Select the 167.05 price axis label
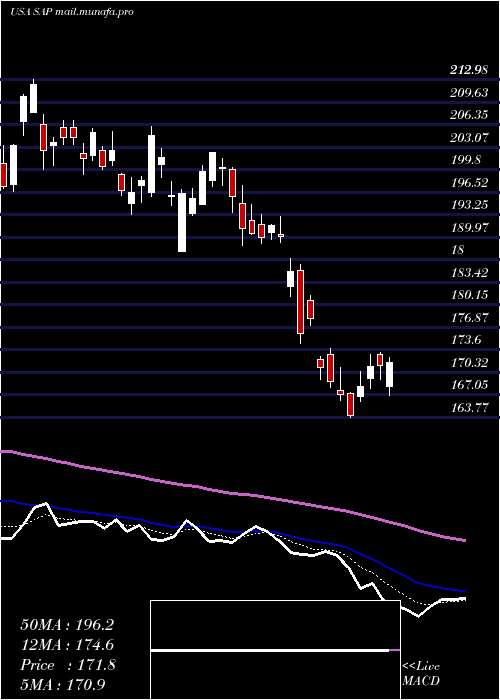The height and width of the screenshot is (700, 500). [469, 385]
